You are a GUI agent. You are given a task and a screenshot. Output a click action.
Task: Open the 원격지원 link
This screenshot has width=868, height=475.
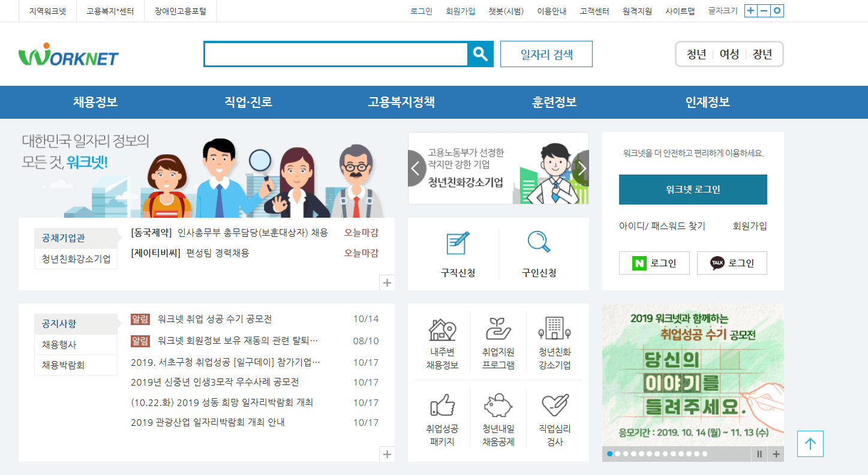point(637,11)
